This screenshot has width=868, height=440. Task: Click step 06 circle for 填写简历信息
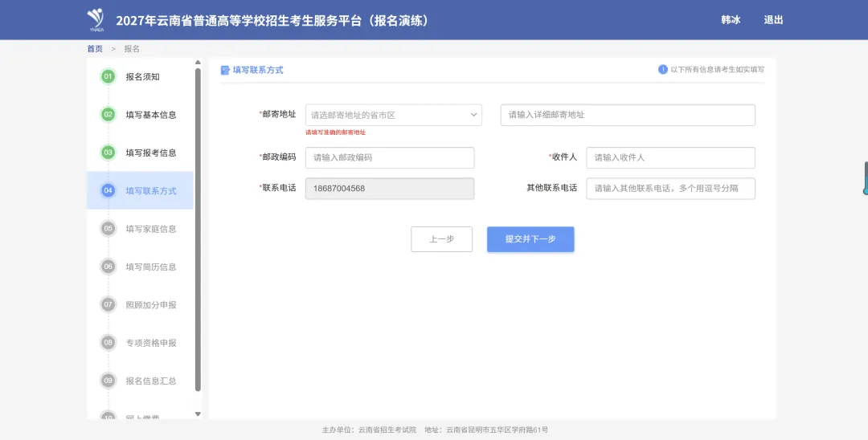point(108,267)
